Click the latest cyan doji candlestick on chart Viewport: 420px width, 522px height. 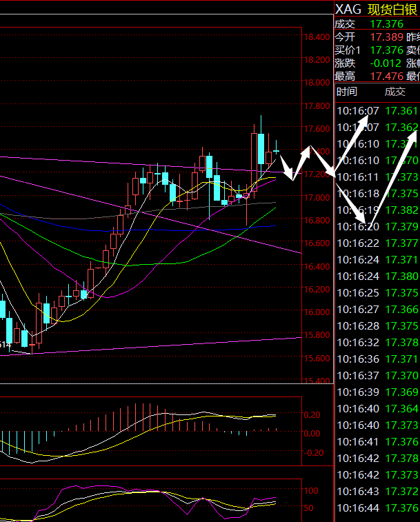pyautogui.click(x=276, y=151)
